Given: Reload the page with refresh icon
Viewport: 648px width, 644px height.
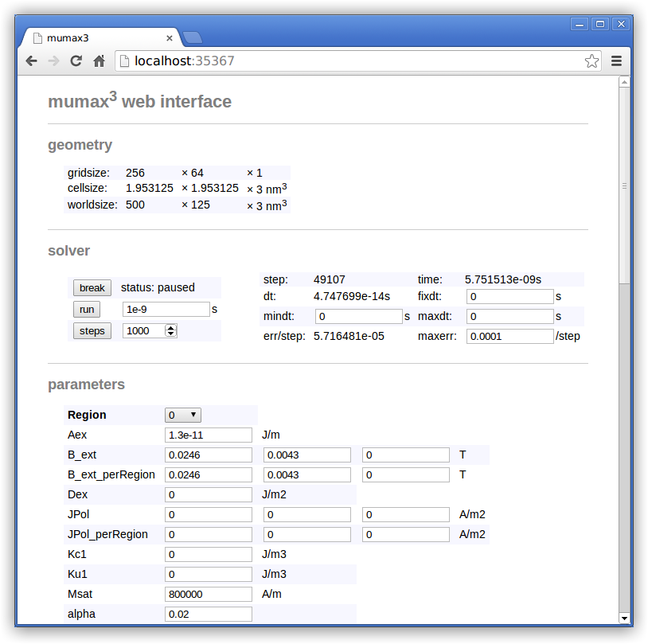Looking at the screenshot, I should click(x=76, y=60).
